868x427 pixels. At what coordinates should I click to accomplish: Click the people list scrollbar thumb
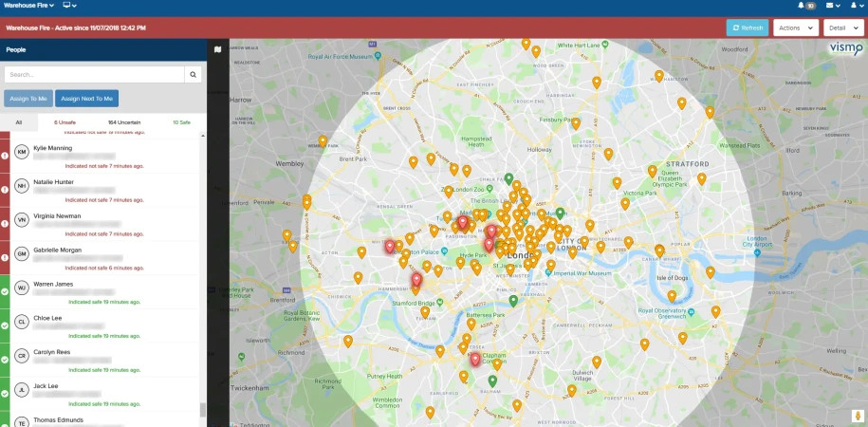click(x=203, y=410)
